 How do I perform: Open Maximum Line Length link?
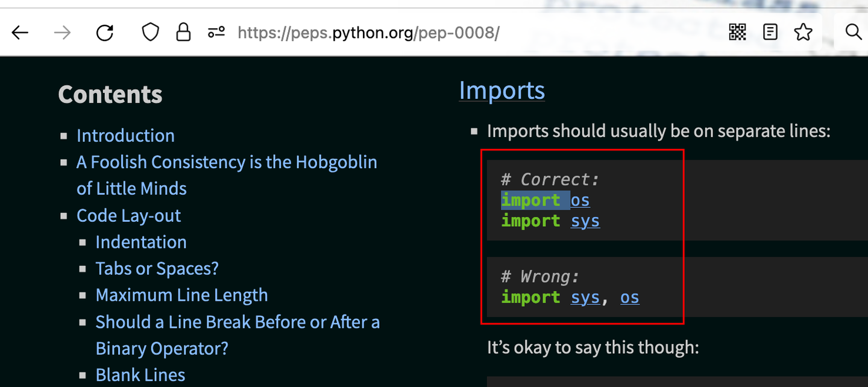[181, 295]
